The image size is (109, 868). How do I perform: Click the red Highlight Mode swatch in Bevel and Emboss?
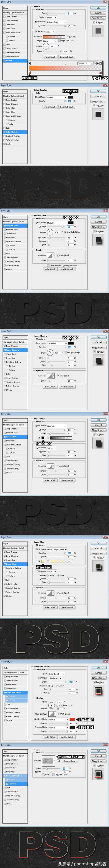pos(72,719)
